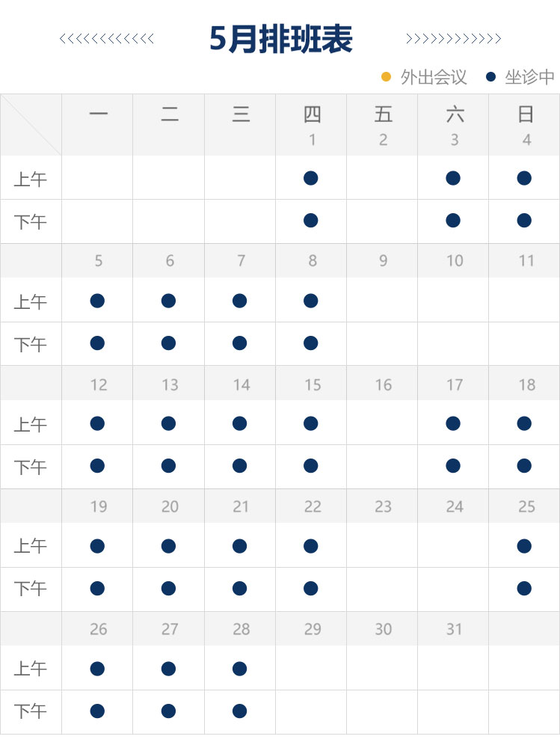Click the 5月排班表 title

(280, 39)
